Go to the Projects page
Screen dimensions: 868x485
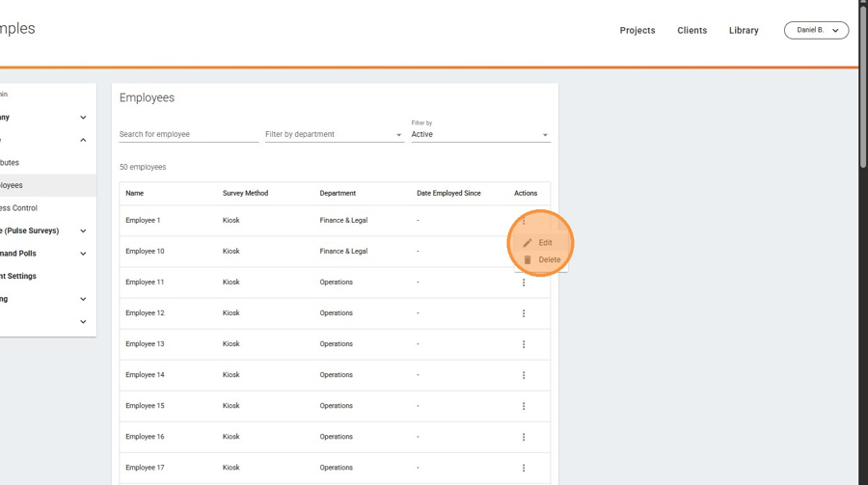[637, 31]
